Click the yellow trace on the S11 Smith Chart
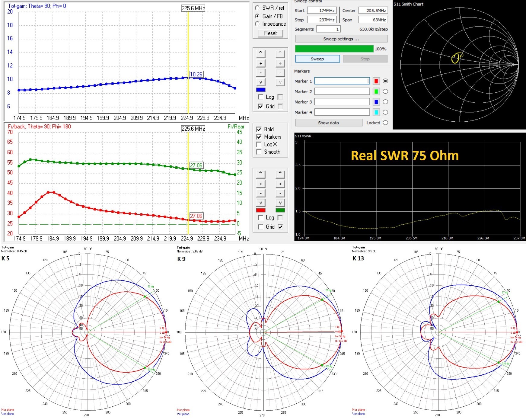Screen dimensions: 526x420 tap(457, 58)
